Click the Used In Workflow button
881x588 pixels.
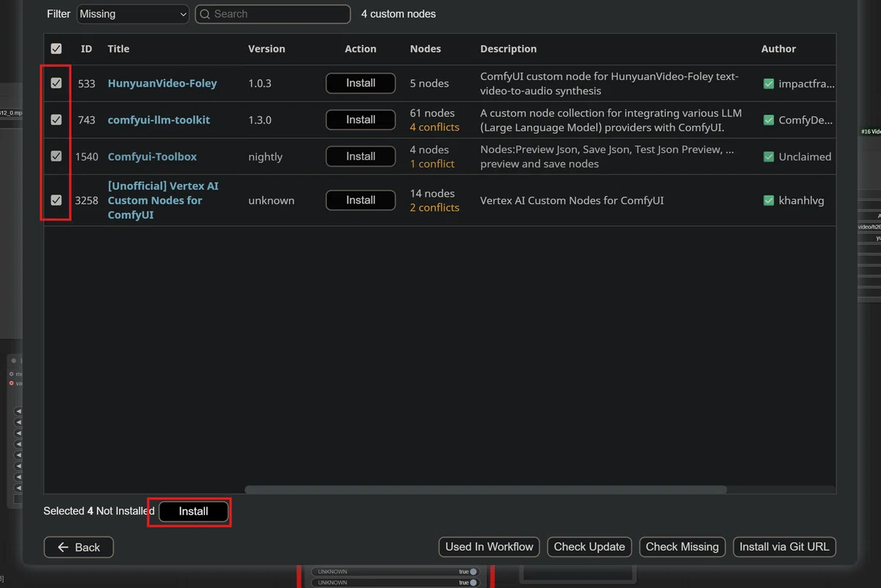tap(489, 547)
